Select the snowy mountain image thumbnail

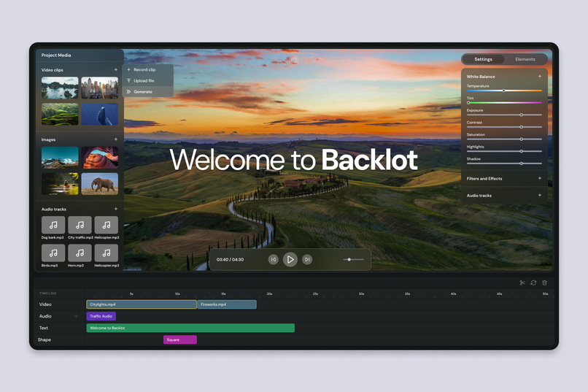(x=60, y=157)
